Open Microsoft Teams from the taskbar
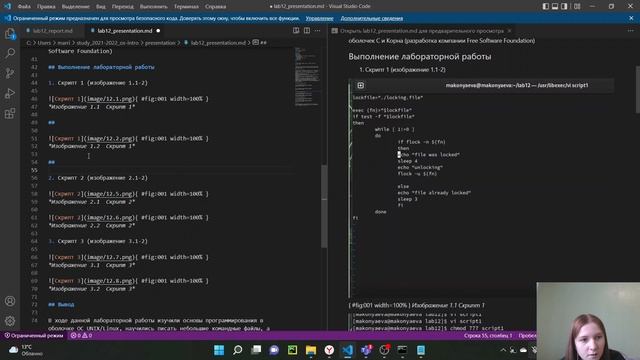The width and height of the screenshot is (640, 360). coord(366,350)
